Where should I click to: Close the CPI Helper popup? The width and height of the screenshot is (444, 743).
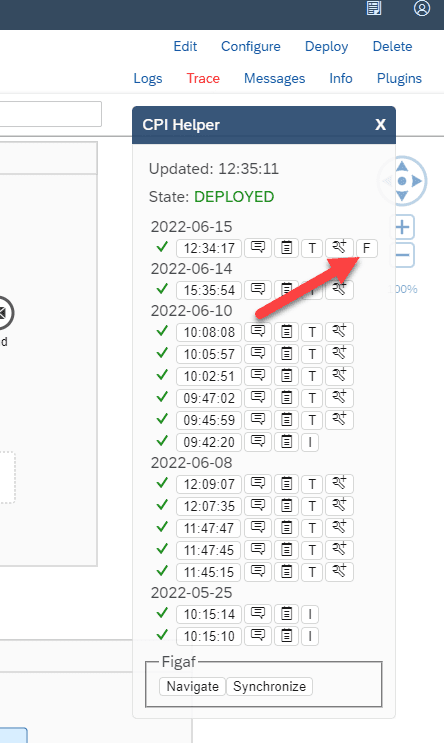tap(380, 125)
